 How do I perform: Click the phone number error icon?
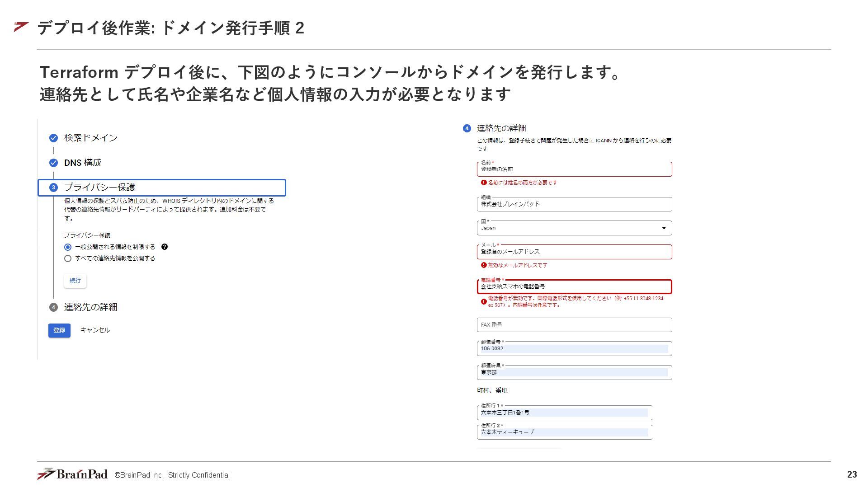point(484,301)
